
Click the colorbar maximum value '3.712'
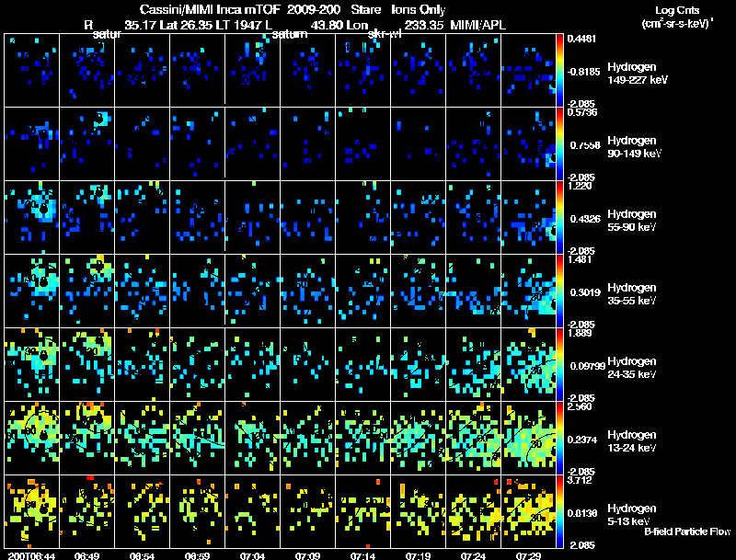click(580, 480)
